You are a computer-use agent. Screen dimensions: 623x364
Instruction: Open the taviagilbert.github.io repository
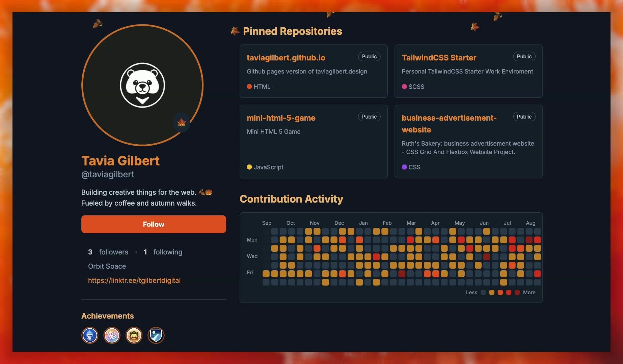point(286,58)
